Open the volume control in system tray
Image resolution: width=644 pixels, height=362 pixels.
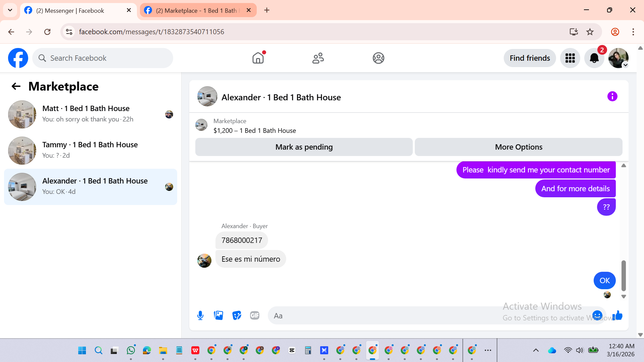click(580, 351)
